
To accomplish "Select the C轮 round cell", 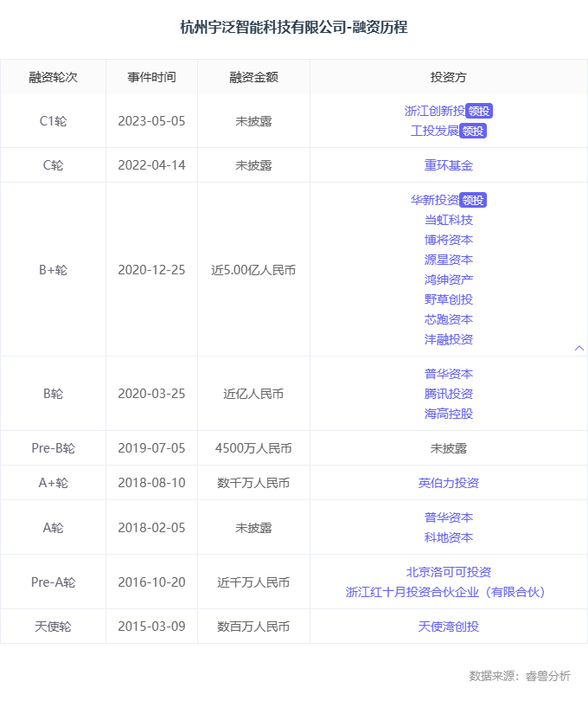I will coord(53,165).
